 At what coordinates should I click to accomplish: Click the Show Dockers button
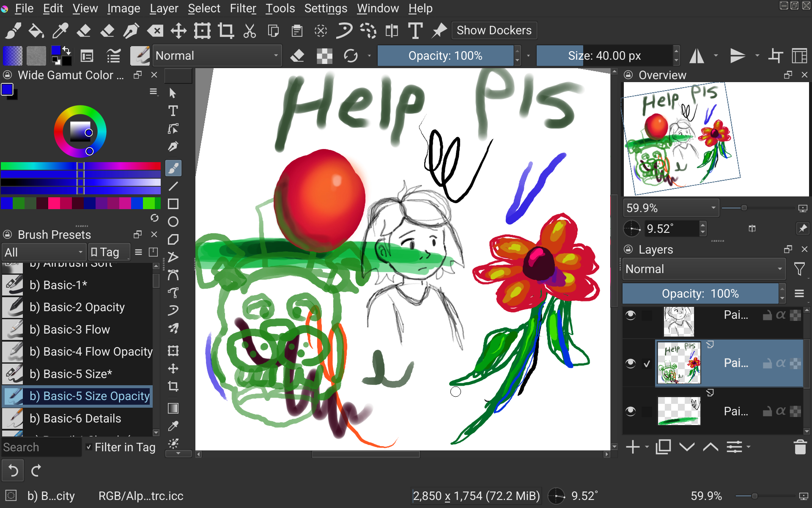click(x=494, y=30)
